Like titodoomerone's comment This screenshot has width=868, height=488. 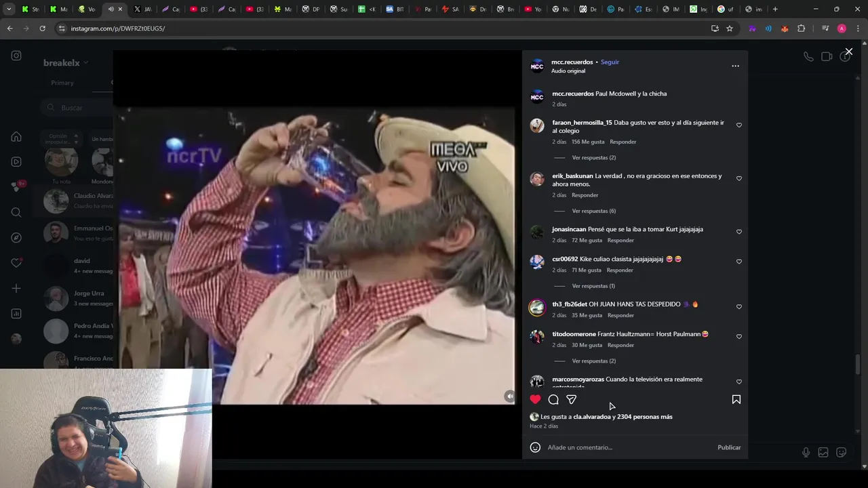[x=739, y=336]
